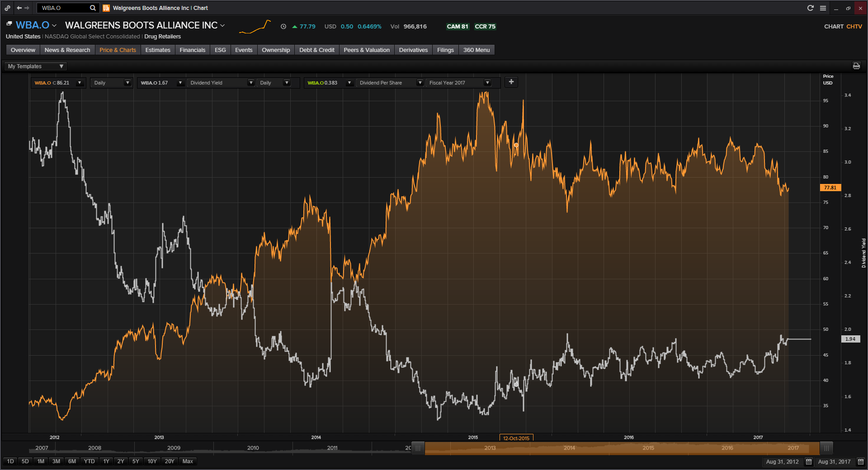Switch to the Overview tab
Viewport: 868px width, 470px height.
(23, 50)
